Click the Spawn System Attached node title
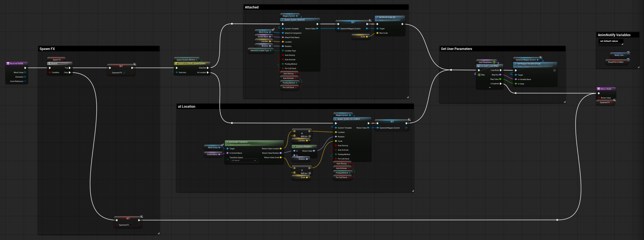 (x=294, y=20)
